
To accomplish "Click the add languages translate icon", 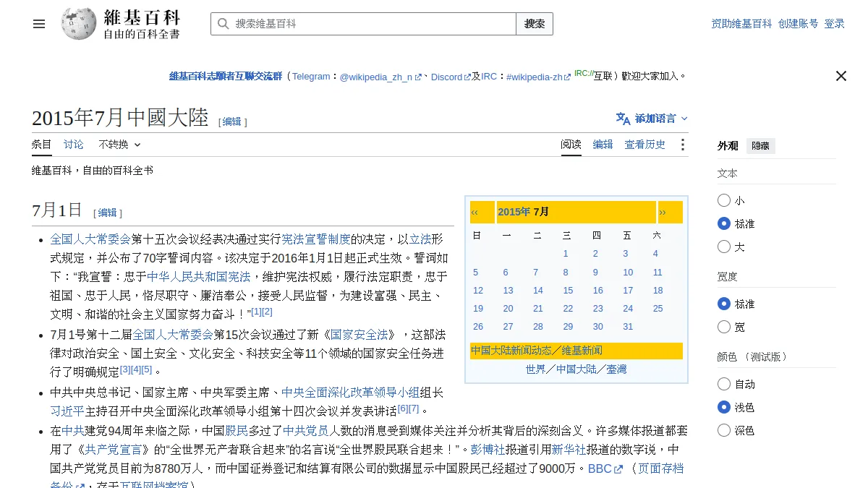I will pos(623,118).
